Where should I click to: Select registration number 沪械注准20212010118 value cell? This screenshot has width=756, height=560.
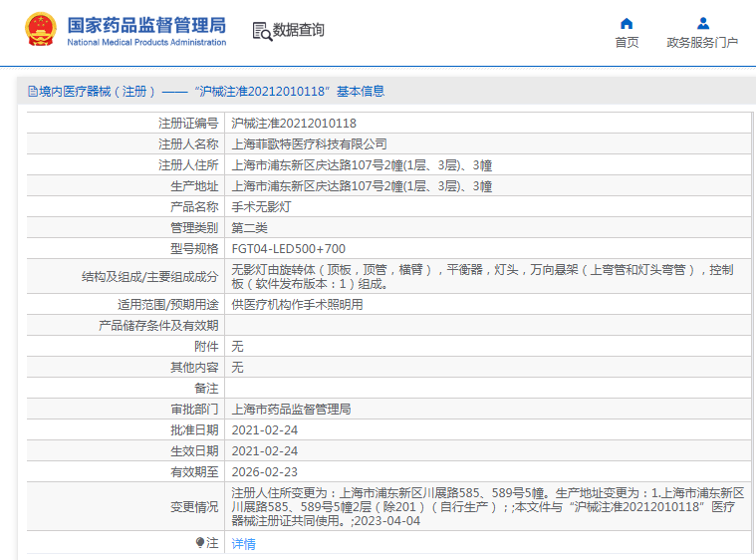point(294,124)
